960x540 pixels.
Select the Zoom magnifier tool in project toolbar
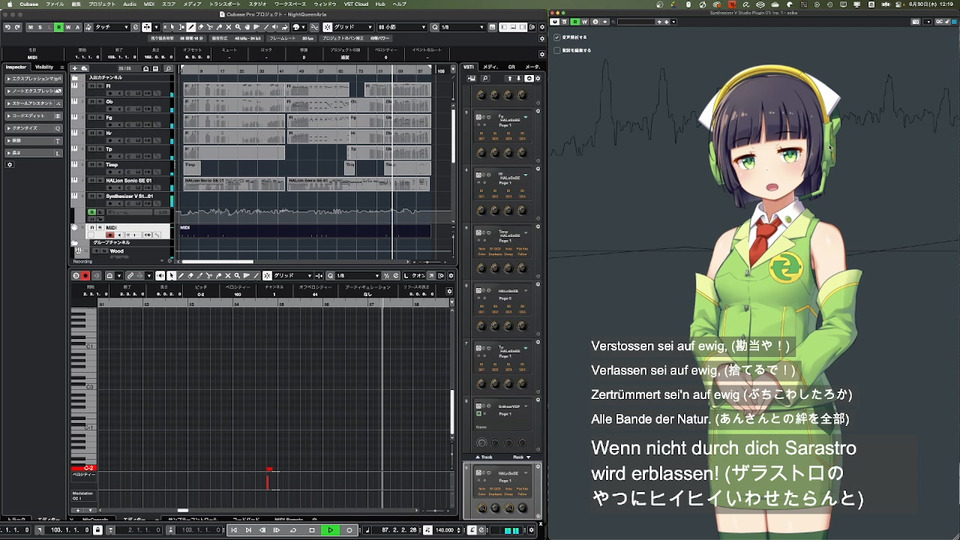coord(238,27)
